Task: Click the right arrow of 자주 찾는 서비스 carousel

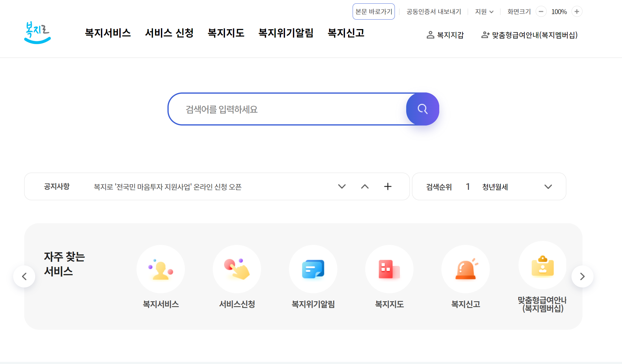Action: [583, 276]
